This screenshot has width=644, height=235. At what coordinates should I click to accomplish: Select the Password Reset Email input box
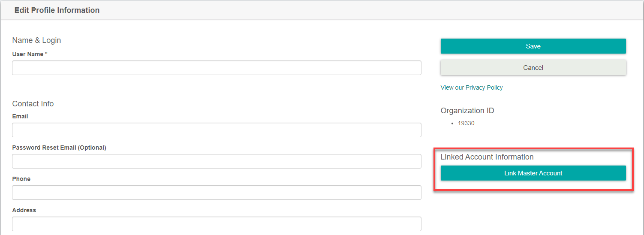tap(217, 161)
